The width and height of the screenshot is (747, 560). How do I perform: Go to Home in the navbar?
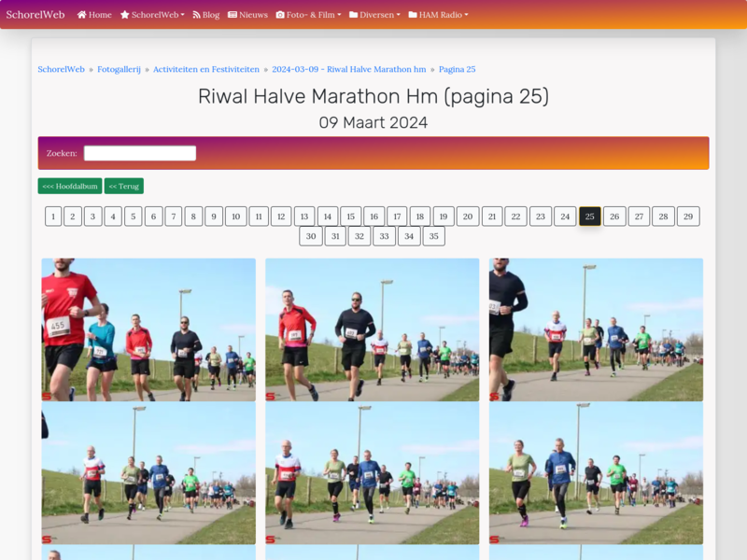[94, 15]
